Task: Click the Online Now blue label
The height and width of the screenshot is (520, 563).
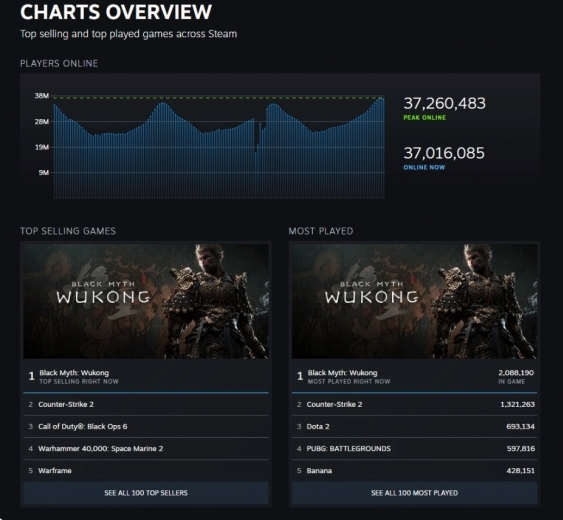Action: point(424,167)
